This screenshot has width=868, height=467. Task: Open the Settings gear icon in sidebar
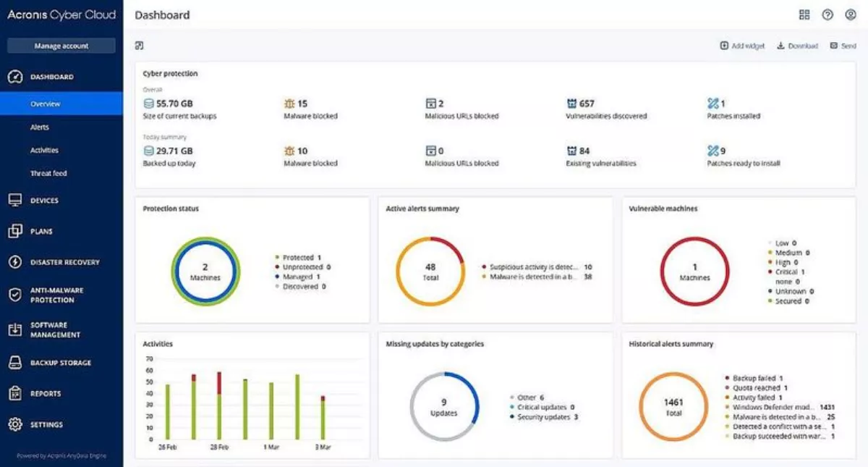pos(15,424)
